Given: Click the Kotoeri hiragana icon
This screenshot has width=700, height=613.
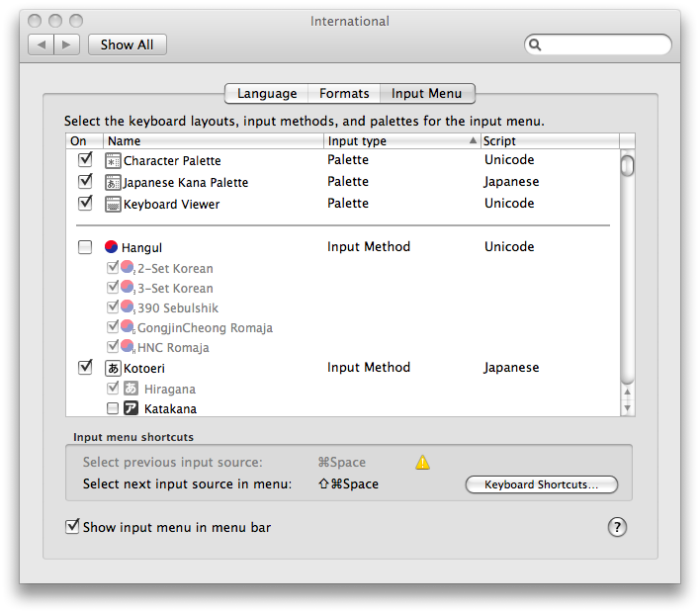Looking at the screenshot, I should [x=113, y=369].
